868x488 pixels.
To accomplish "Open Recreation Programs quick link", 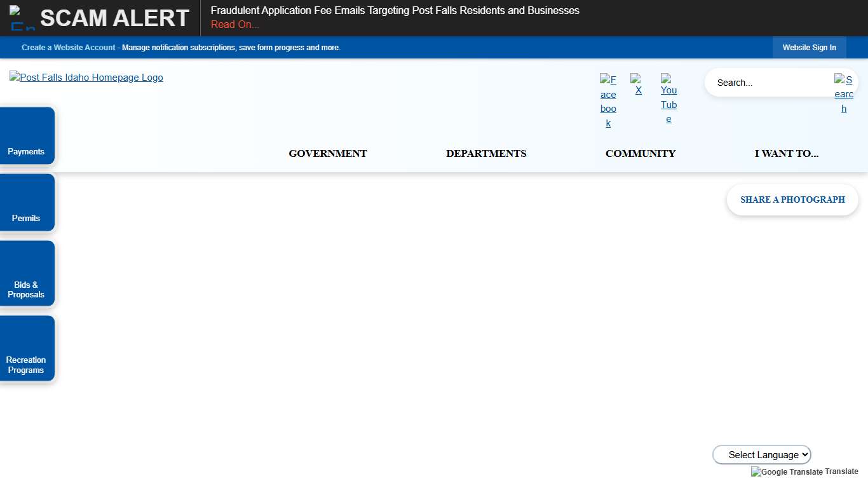I will pos(27,349).
